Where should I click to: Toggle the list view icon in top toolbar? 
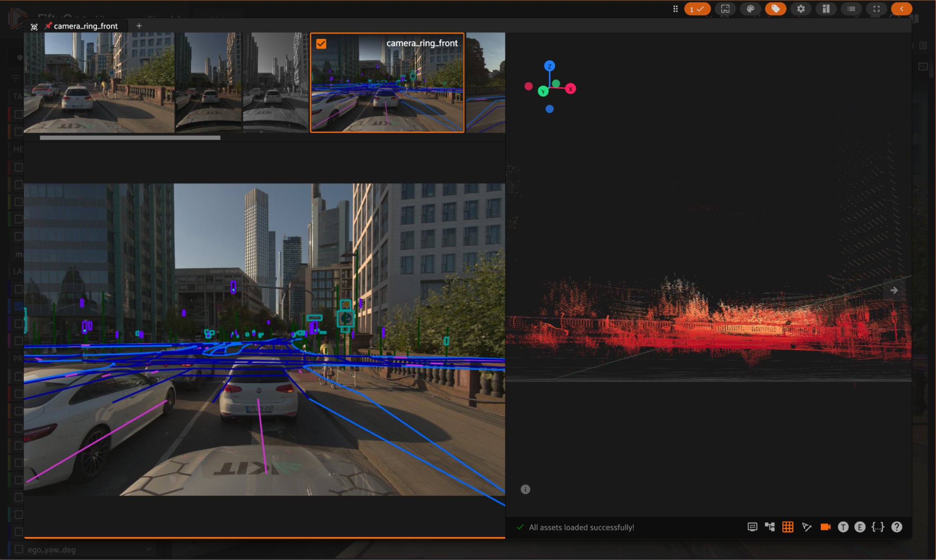[x=851, y=9]
